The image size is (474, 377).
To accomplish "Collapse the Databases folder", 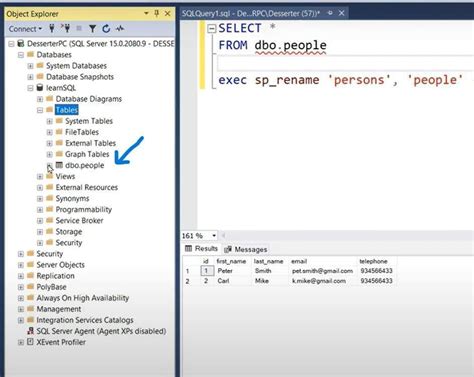I will click(x=21, y=55).
